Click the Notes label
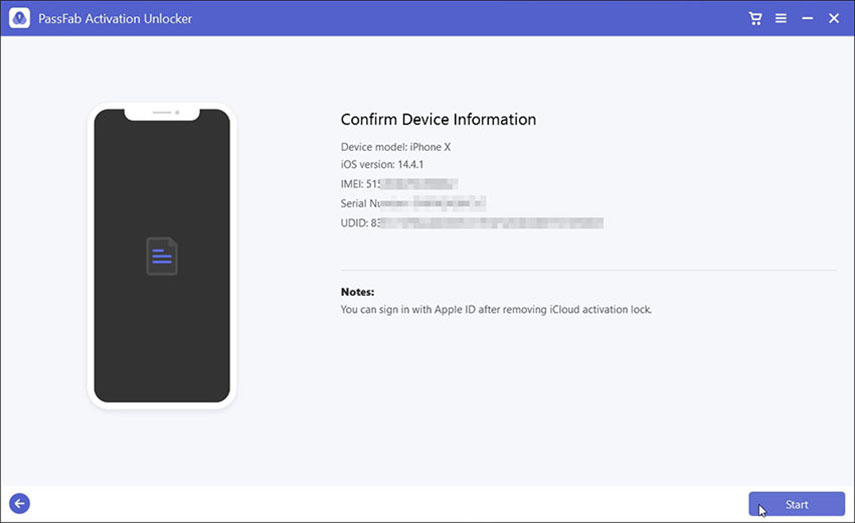Image resolution: width=855 pixels, height=523 pixels. [357, 292]
